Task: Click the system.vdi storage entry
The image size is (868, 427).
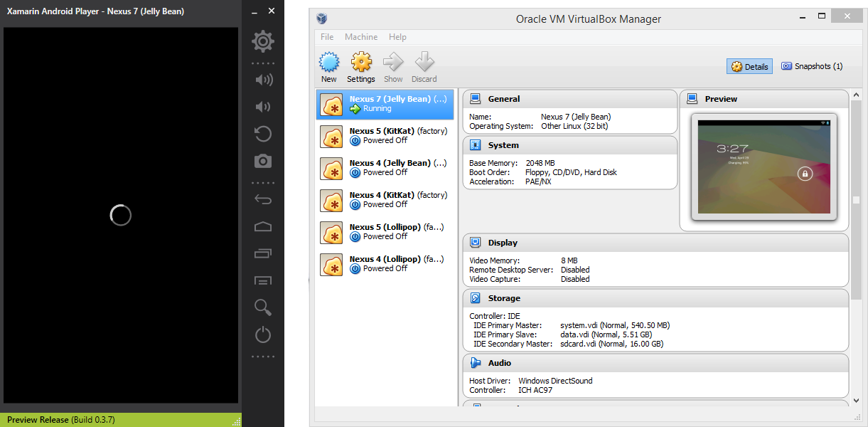Action: click(615, 325)
